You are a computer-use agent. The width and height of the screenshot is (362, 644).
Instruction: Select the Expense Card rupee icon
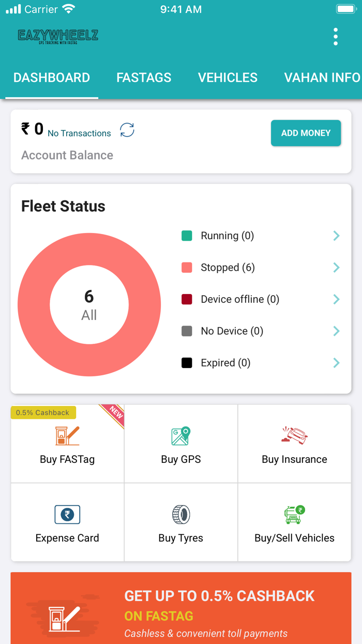[67, 515]
